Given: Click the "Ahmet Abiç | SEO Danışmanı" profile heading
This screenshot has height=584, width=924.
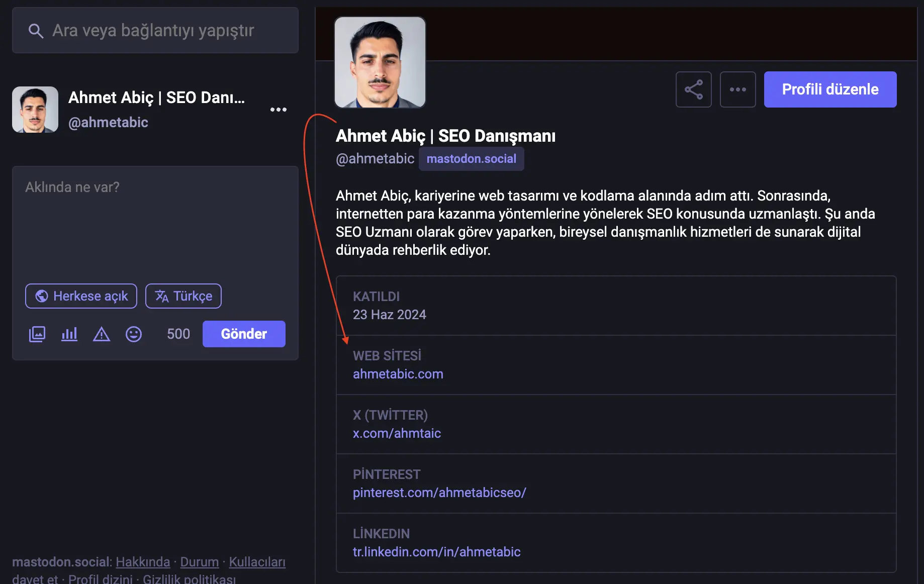Looking at the screenshot, I should tap(446, 136).
